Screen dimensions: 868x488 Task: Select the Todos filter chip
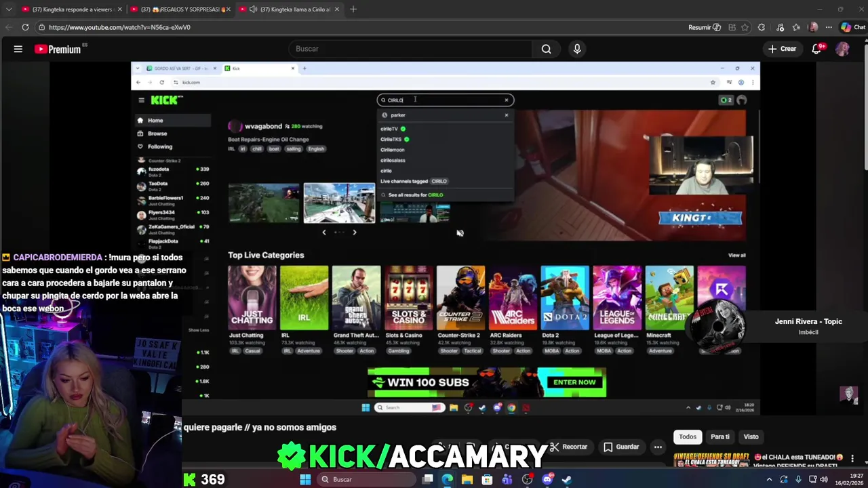click(x=688, y=437)
